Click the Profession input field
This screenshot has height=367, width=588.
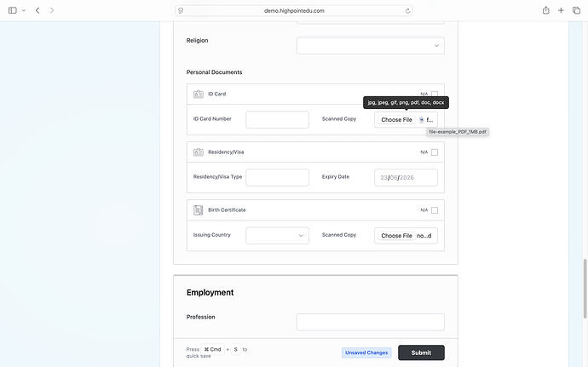370,322
